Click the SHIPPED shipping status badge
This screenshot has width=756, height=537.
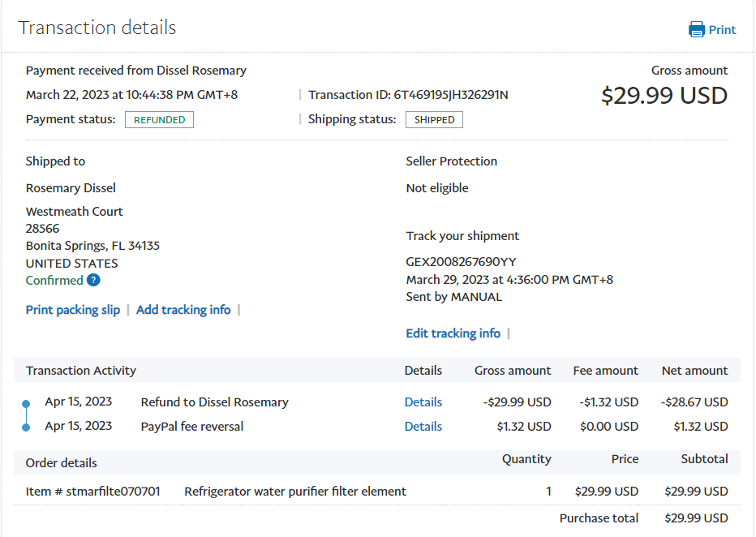pos(435,120)
